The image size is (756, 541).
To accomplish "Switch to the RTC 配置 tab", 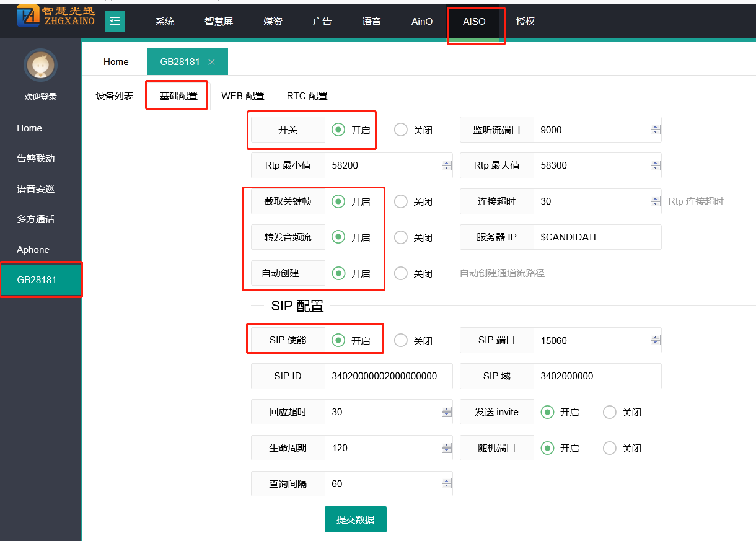I will [307, 96].
